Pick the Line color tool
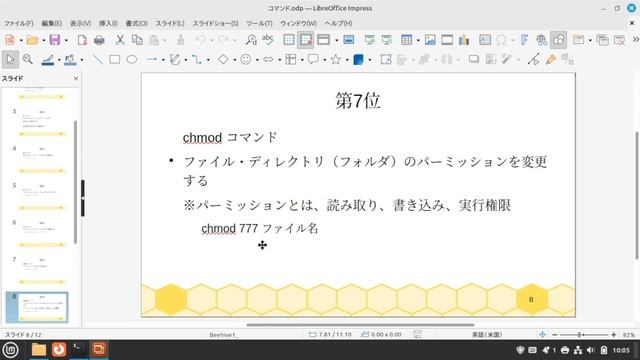The image size is (640, 360). [48, 60]
